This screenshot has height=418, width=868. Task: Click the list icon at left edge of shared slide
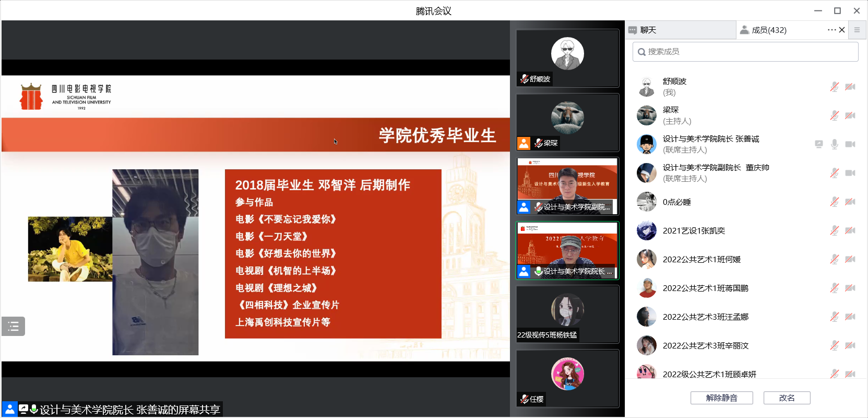coord(14,327)
